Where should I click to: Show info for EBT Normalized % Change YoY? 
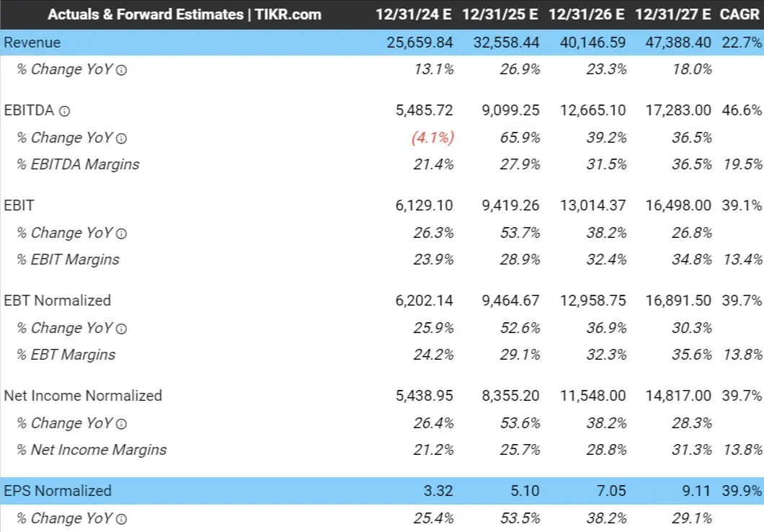point(121,329)
